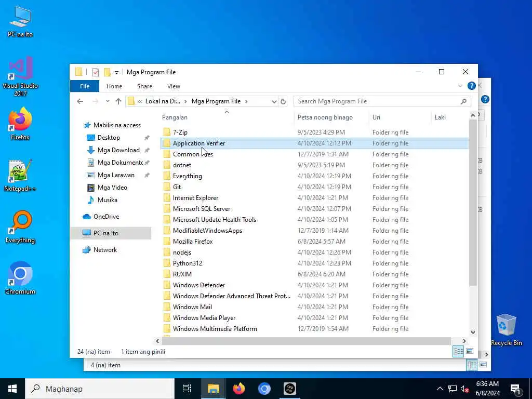
Task: Open Visual Studio 2017 desktop shortcut
Action: coord(20,77)
